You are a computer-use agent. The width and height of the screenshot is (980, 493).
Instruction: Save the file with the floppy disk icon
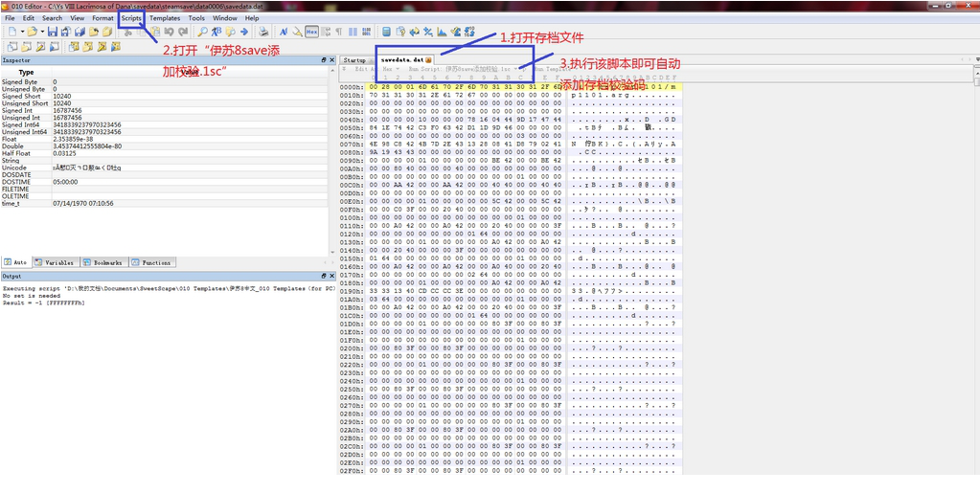tap(53, 32)
